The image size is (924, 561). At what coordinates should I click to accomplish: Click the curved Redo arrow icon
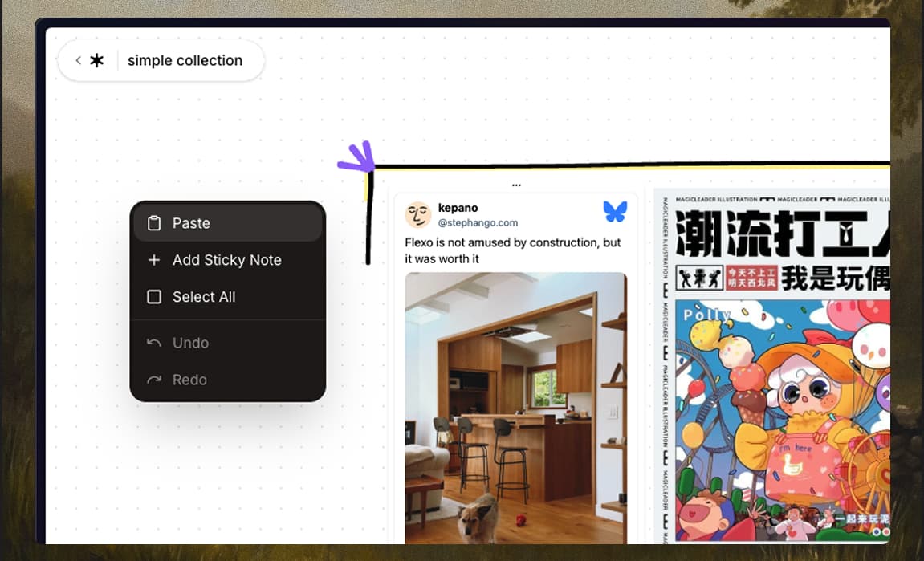153,379
